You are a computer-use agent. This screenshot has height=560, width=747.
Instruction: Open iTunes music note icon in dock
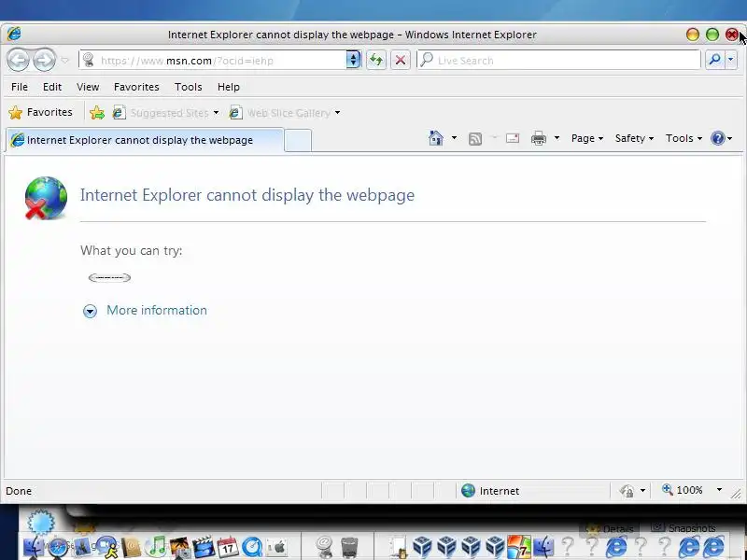[156, 547]
